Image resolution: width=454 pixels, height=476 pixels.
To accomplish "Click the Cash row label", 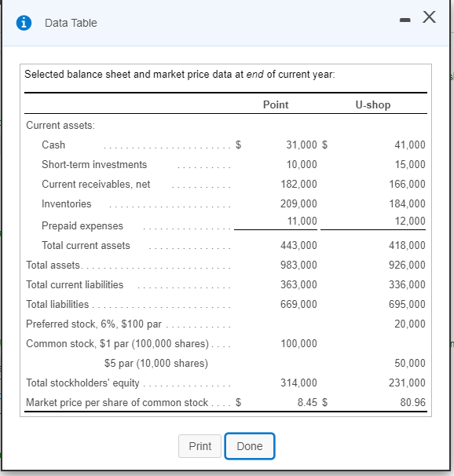I will (53, 145).
